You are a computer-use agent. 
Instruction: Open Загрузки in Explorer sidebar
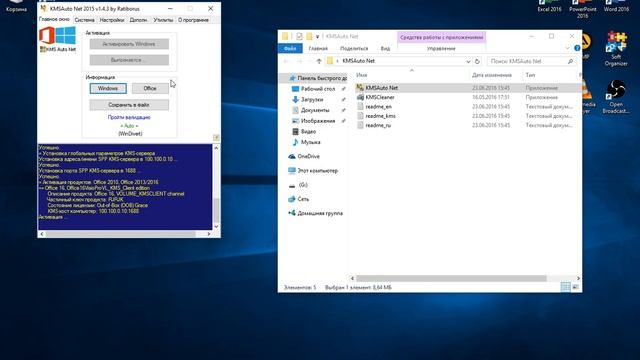point(312,99)
